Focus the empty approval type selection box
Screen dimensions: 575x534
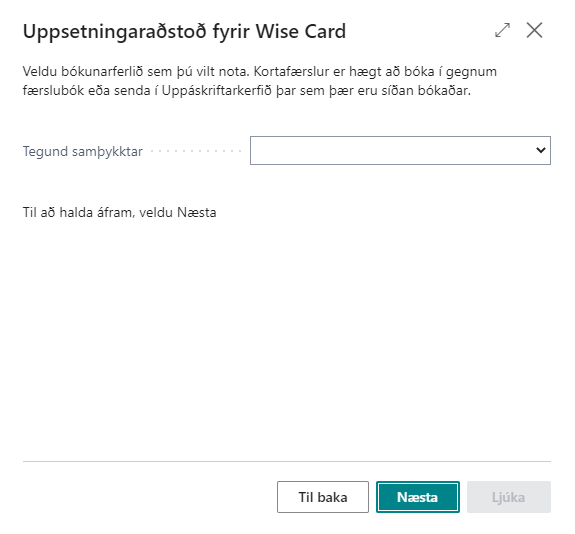point(400,150)
